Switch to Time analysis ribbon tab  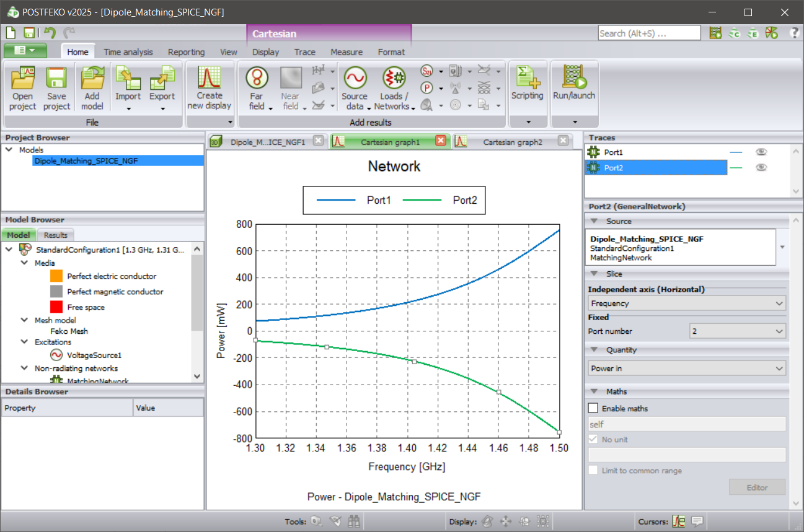128,52
